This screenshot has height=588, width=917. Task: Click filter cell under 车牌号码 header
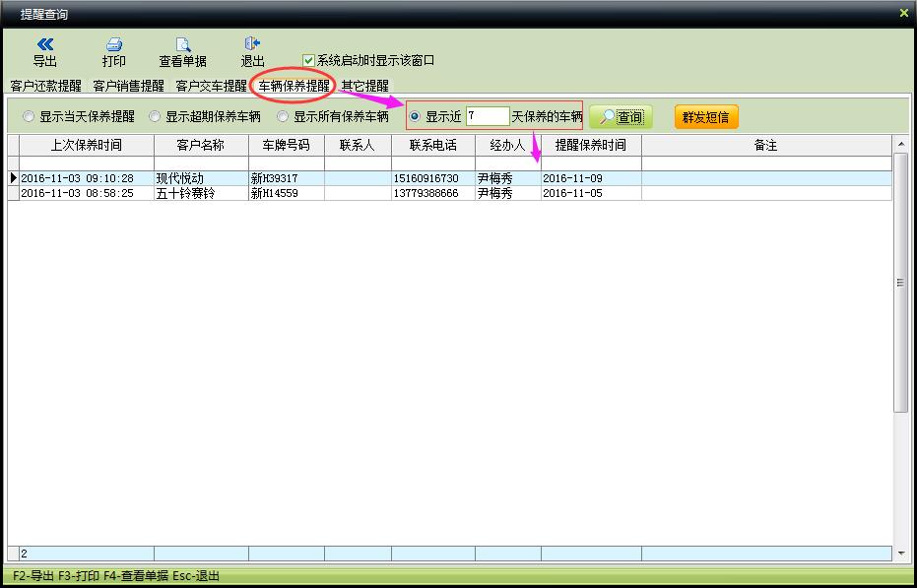(287, 163)
